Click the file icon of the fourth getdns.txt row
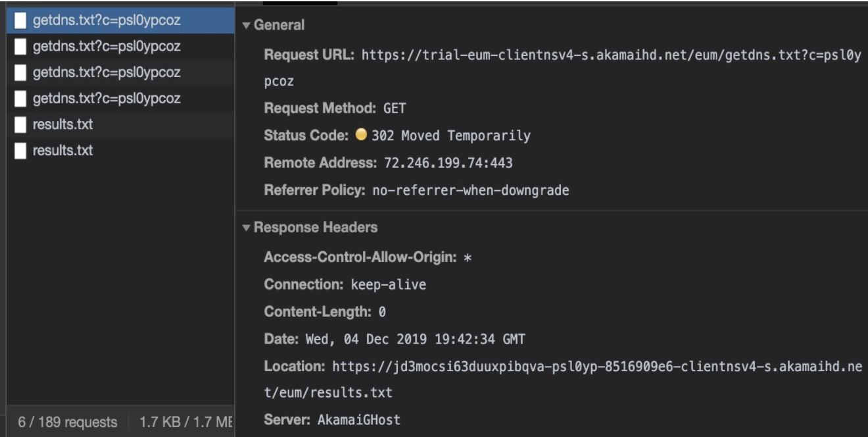The image size is (868, 437). click(x=21, y=99)
